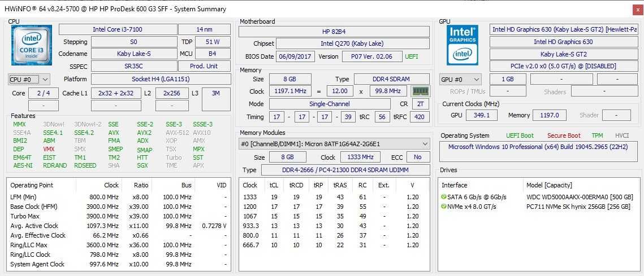Click the AES-NI feature flag
Screen dimensions: 644x276
(23, 166)
